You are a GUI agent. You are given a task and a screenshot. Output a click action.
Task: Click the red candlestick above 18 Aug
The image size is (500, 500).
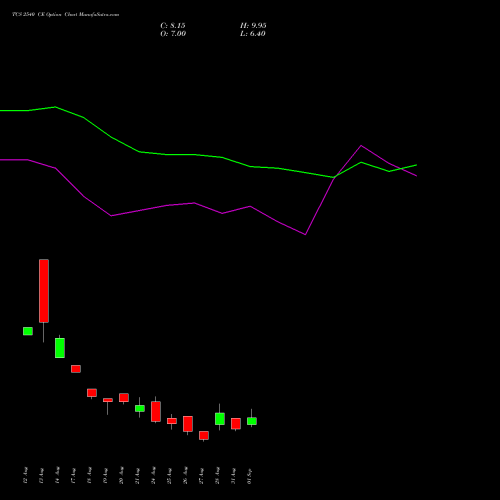coord(92,393)
